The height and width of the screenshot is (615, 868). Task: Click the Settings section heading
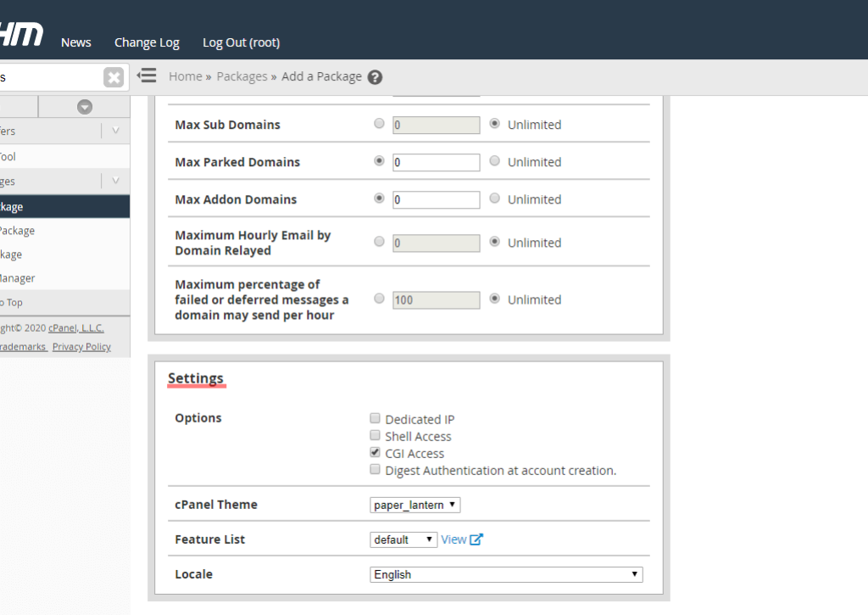[196, 377]
